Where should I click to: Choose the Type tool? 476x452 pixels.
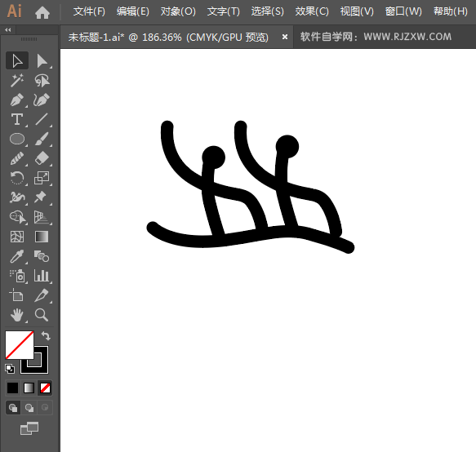(x=17, y=119)
